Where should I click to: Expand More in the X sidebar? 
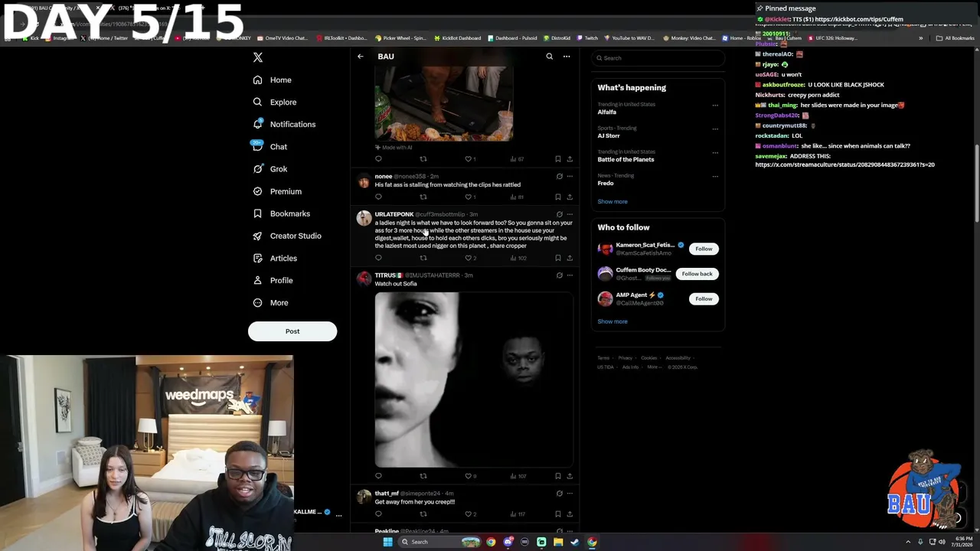(x=270, y=303)
